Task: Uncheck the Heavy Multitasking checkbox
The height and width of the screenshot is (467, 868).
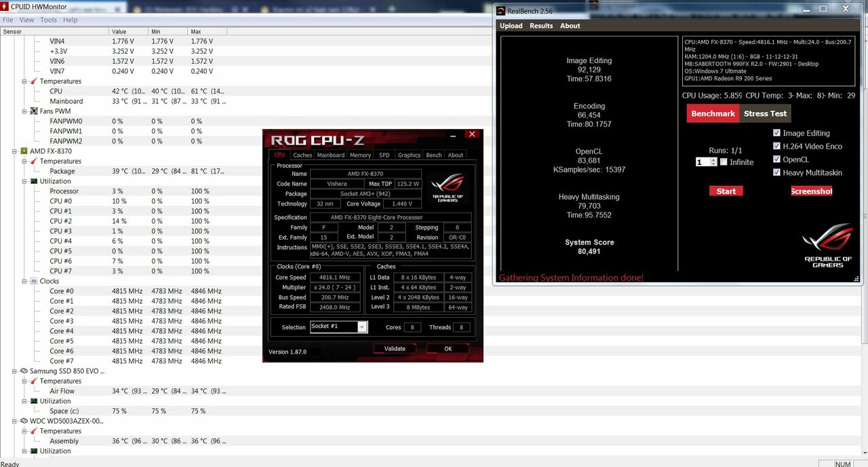Action: 777,172
